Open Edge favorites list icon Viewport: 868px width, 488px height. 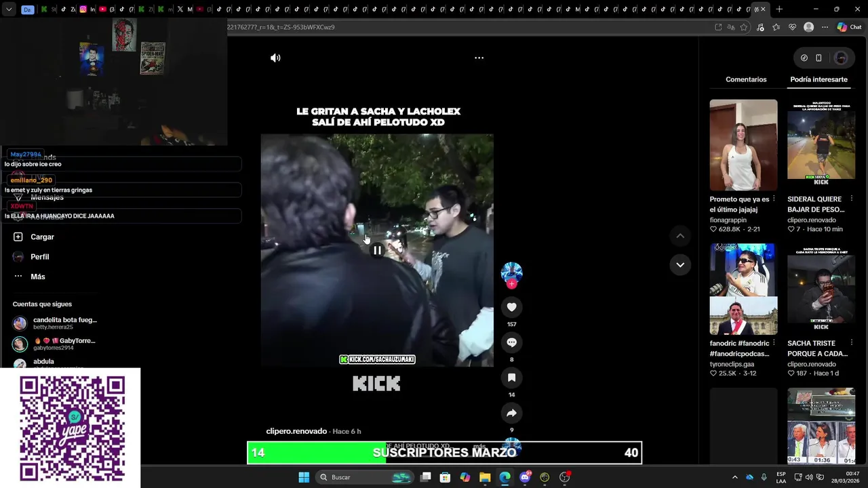point(776,27)
